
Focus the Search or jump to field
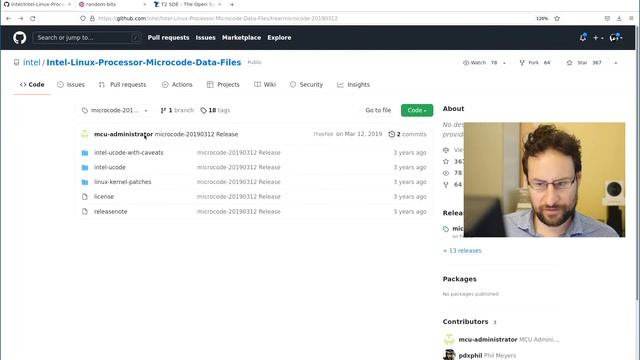tap(87, 38)
